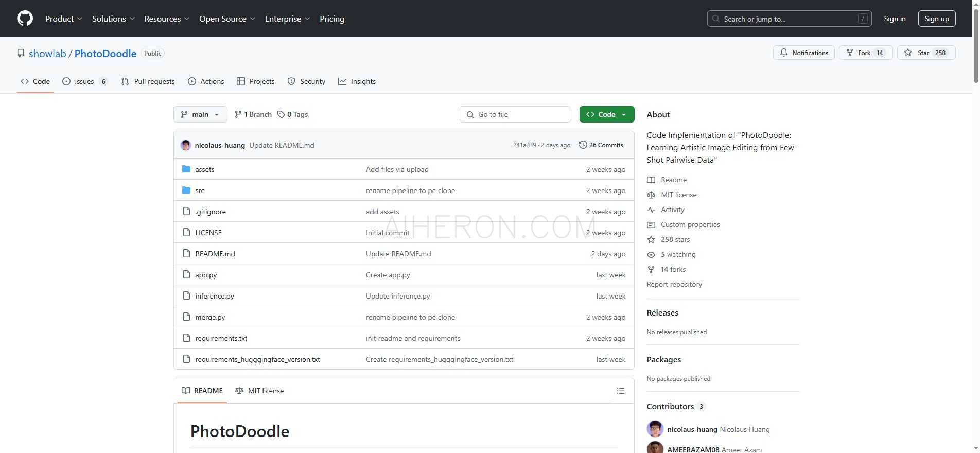Expand the Solutions menu
This screenshot has height=453, width=980.
point(113,19)
